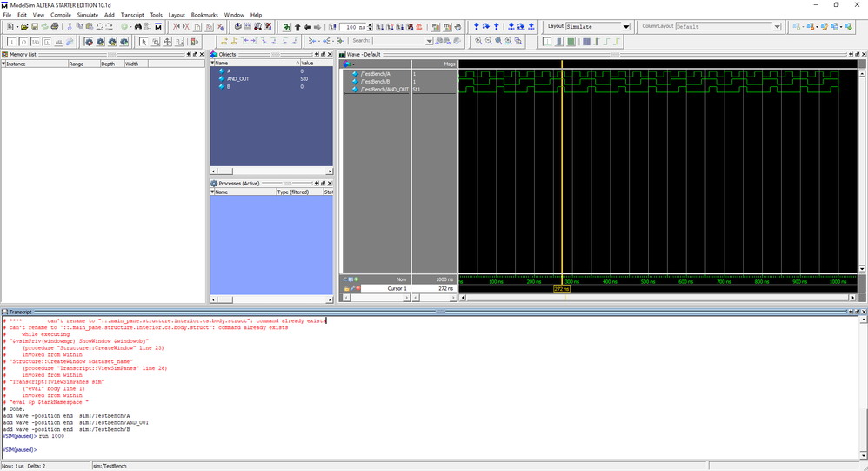Select signal AND_OUT in Objects panel
The width and height of the screenshot is (868, 471).
[x=238, y=78]
